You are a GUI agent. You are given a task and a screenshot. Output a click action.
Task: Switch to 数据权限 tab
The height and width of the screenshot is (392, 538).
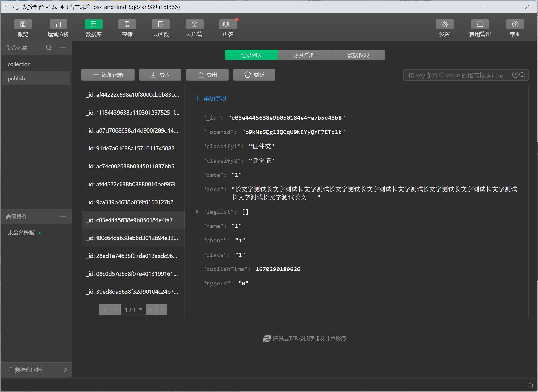[358, 55]
